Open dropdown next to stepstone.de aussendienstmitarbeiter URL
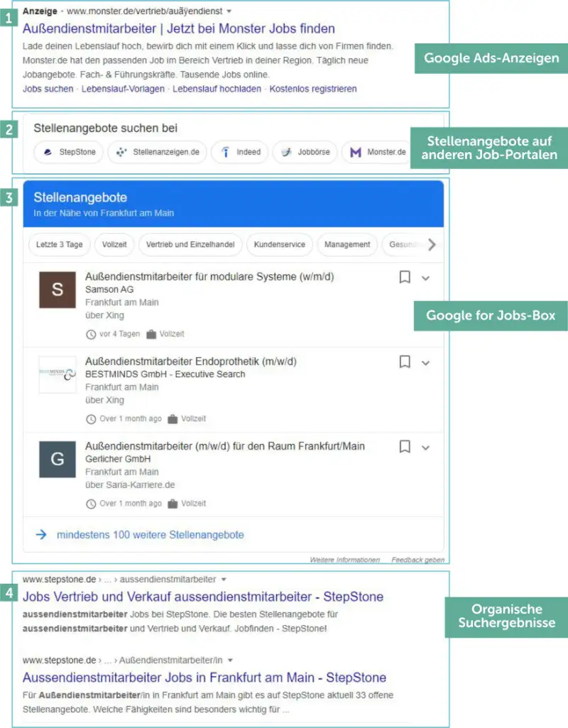568x728 pixels. [x=224, y=580]
